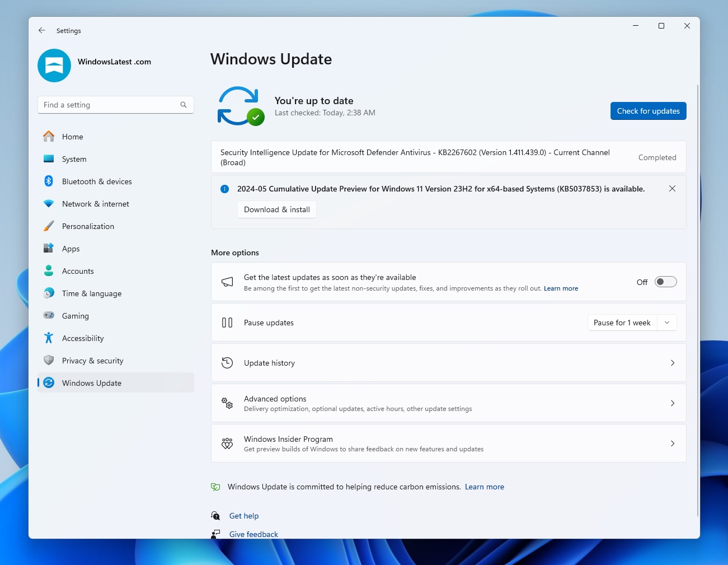
Task: Open the Pause for 1 week dropdown arrow
Action: click(667, 323)
